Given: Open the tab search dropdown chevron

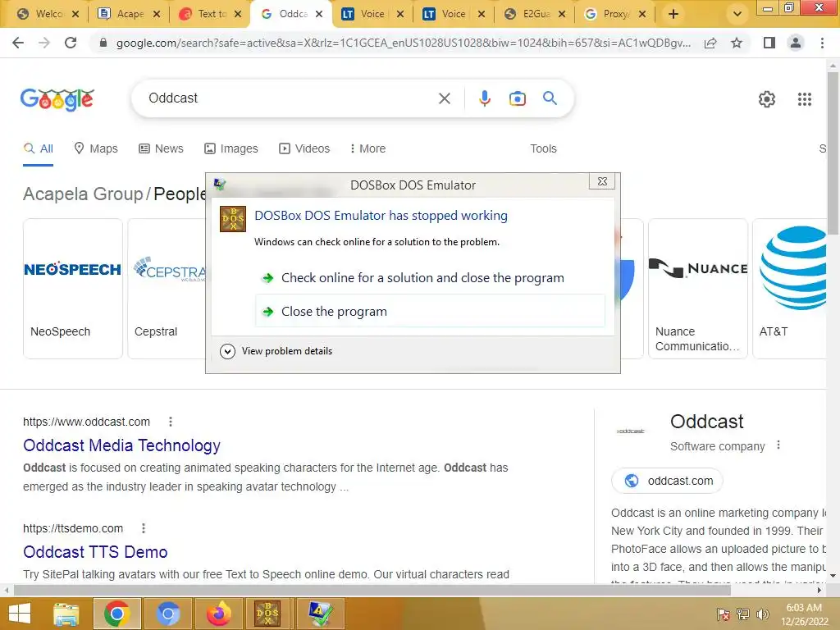Looking at the screenshot, I should (x=737, y=14).
